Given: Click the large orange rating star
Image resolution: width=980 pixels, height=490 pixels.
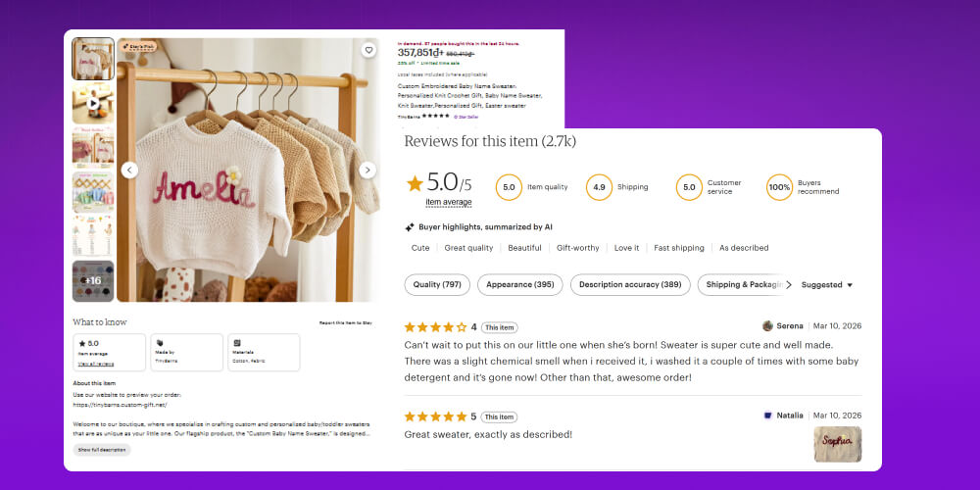Looking at the screenshot, I should point(415,183).
